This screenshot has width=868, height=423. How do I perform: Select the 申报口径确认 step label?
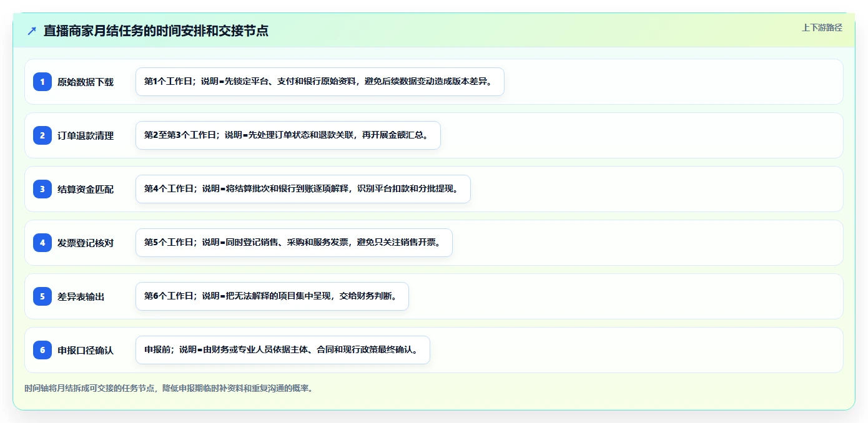[86, 350]
